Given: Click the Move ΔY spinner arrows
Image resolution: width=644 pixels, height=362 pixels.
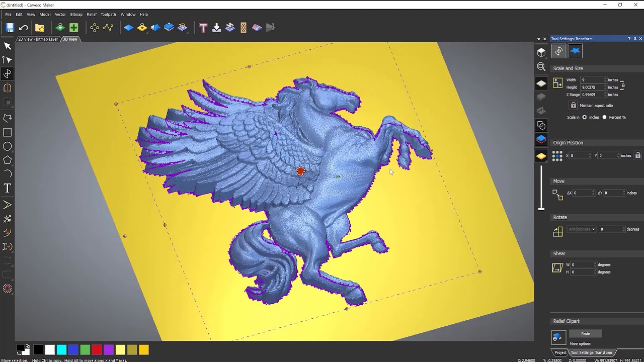Looking at the screenshot, I should (624, 193).
